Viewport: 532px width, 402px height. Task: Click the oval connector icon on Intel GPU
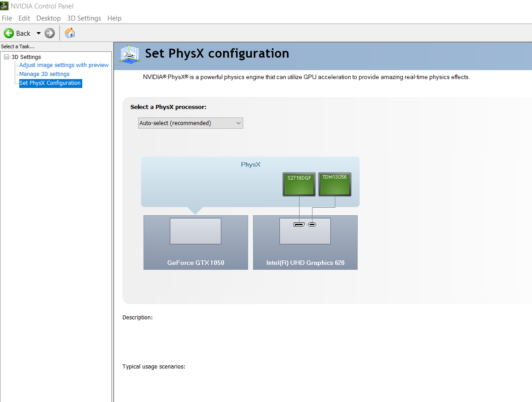click(312, 224)
